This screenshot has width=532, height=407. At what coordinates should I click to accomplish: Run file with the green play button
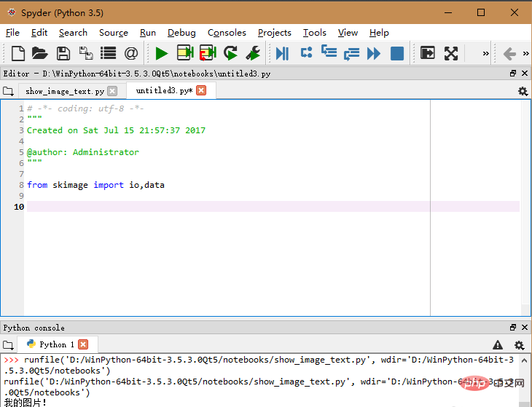click(x=162, y=54)
